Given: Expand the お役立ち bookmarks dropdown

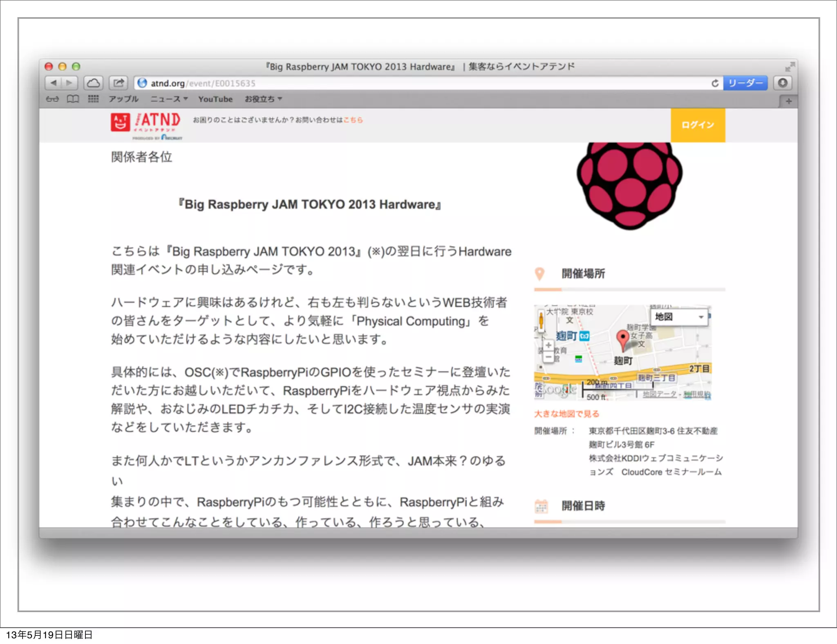Looking at the screenshot, I should 263,99.
